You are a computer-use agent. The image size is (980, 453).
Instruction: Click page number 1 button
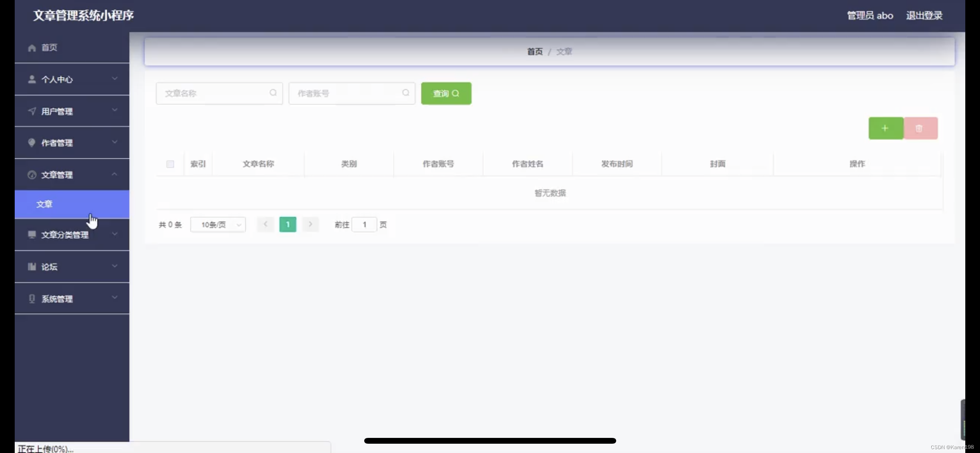288,225
